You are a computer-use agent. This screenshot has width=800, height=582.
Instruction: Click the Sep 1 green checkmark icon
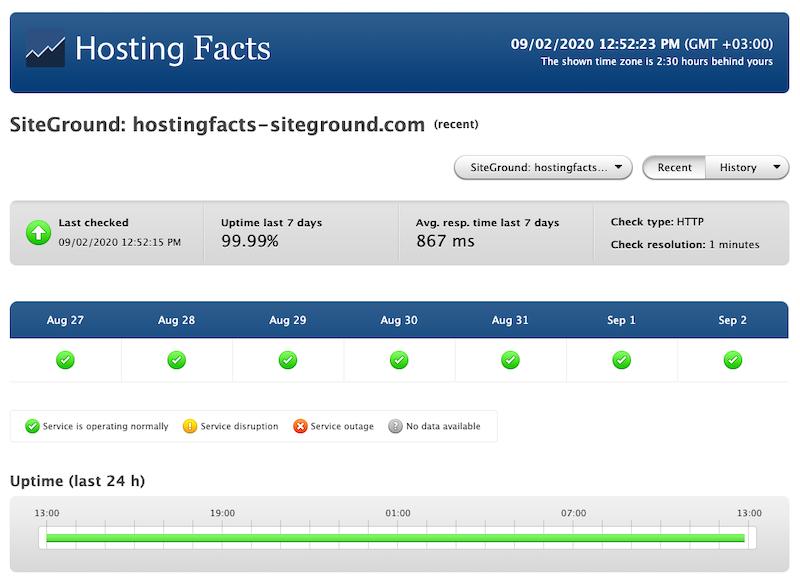click(x=621, y=360)
